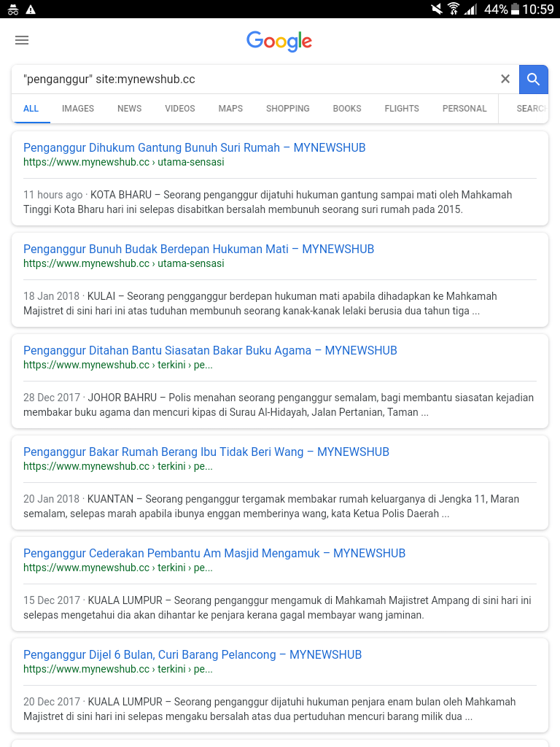The image size is (560, 747).
Task: Switch to the IMAGES tab
Action: 78,109
